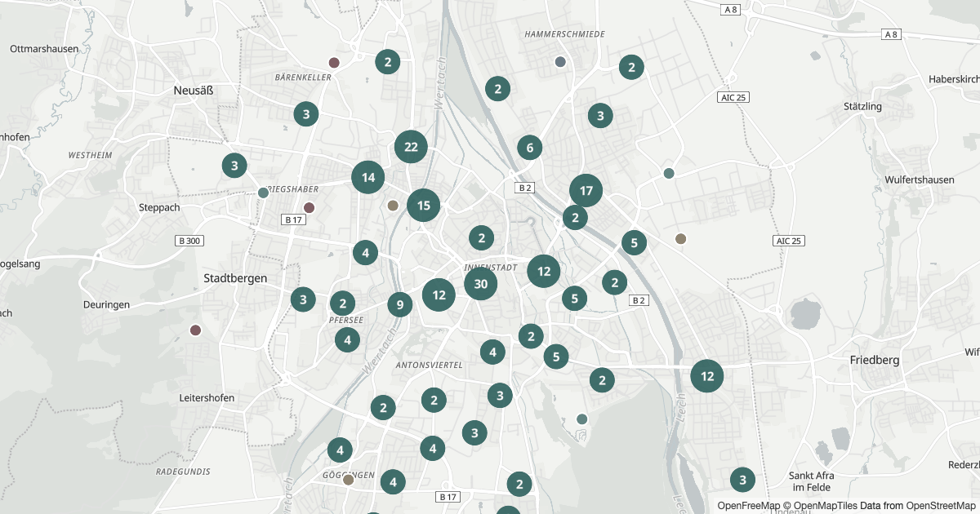Click the Leitershofen place label
980x514 pixels.
[207, 398]
